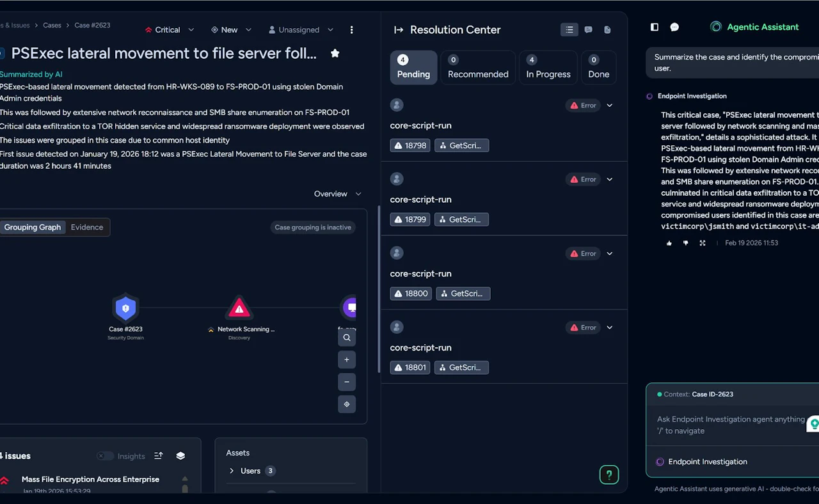Click the 18798 issue tag
This screenshot has width=819, height=504.
coord(410,145)
